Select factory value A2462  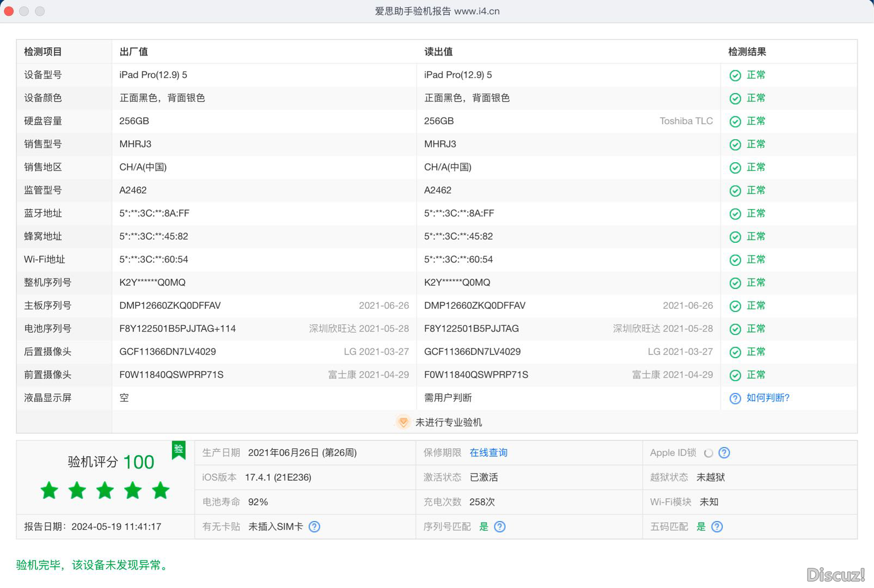coord(133,190)
